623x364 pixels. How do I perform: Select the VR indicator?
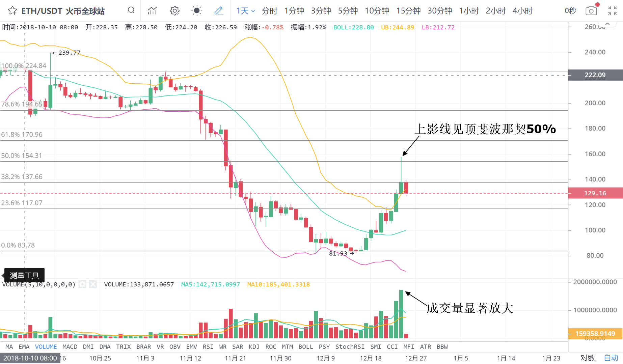pos(160,346)
